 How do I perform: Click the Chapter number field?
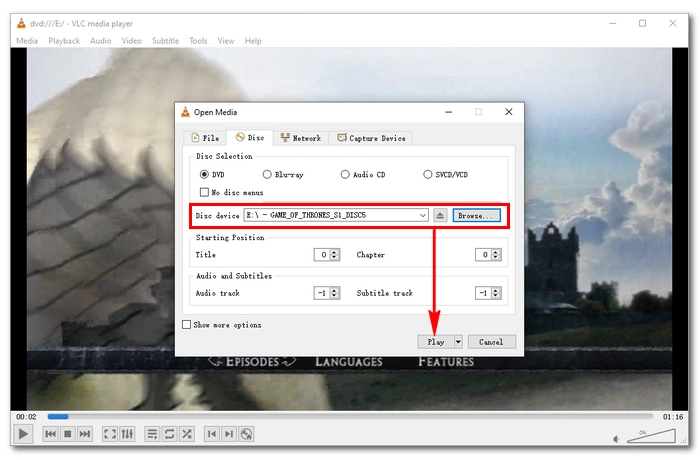point(483,255)
